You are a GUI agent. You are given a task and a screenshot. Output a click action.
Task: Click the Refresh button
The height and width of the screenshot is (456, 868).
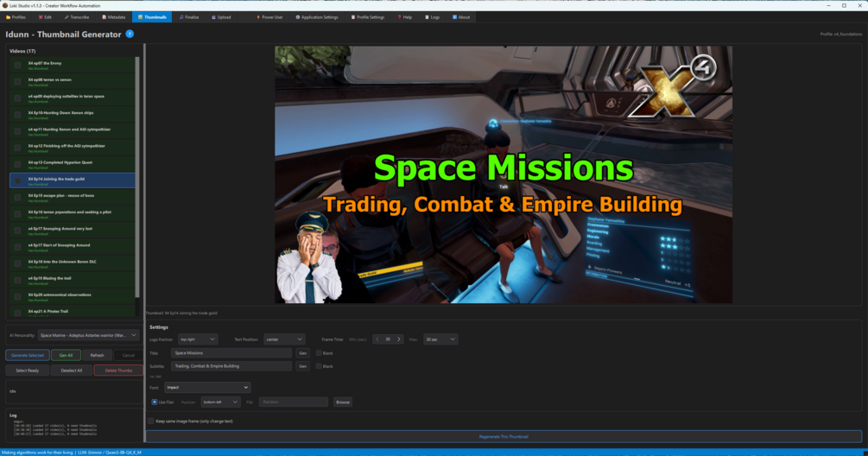tap(97, 355)
